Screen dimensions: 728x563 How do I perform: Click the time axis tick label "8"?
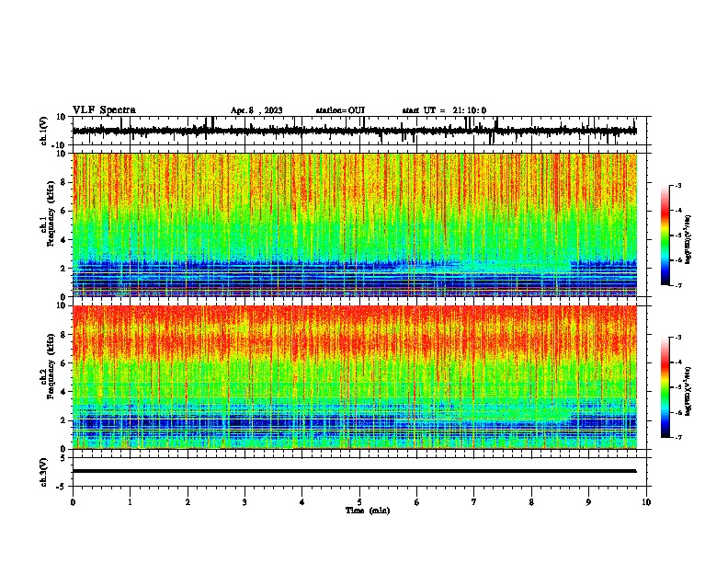coord(531,502)
